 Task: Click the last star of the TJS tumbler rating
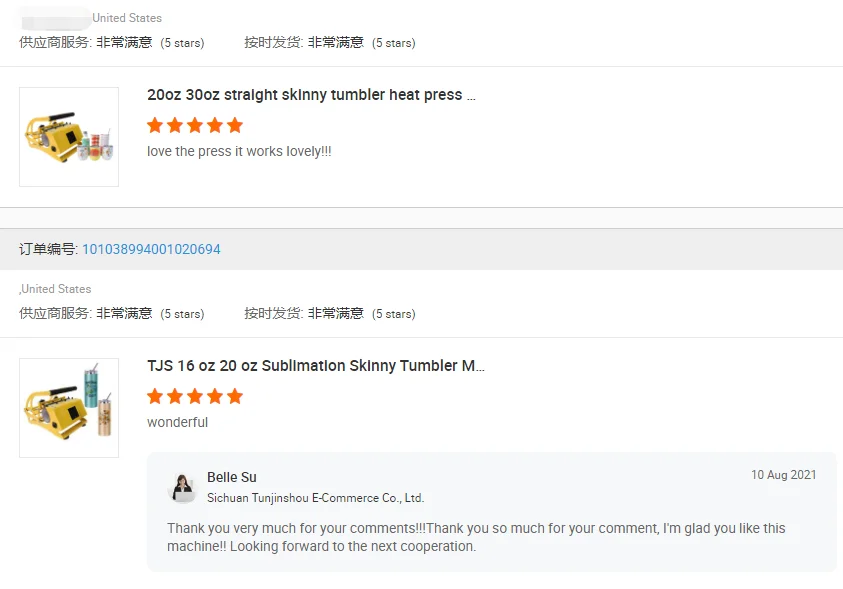point(235,397)
